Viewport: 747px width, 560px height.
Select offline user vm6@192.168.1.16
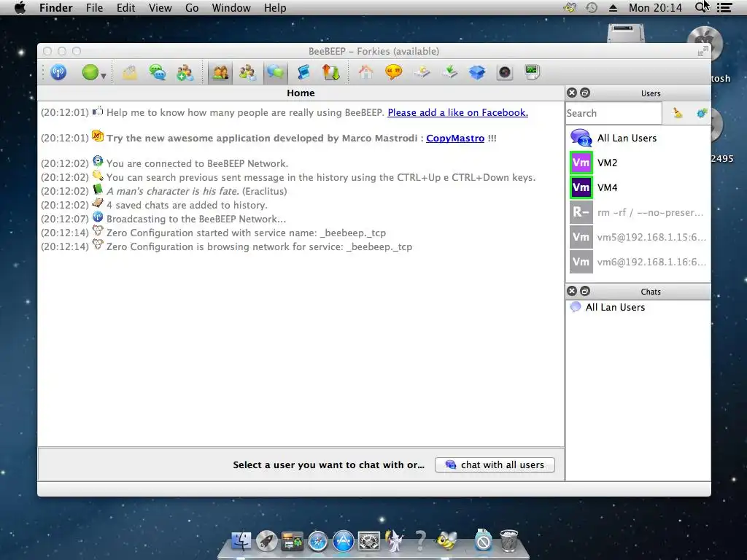[638, 262]
